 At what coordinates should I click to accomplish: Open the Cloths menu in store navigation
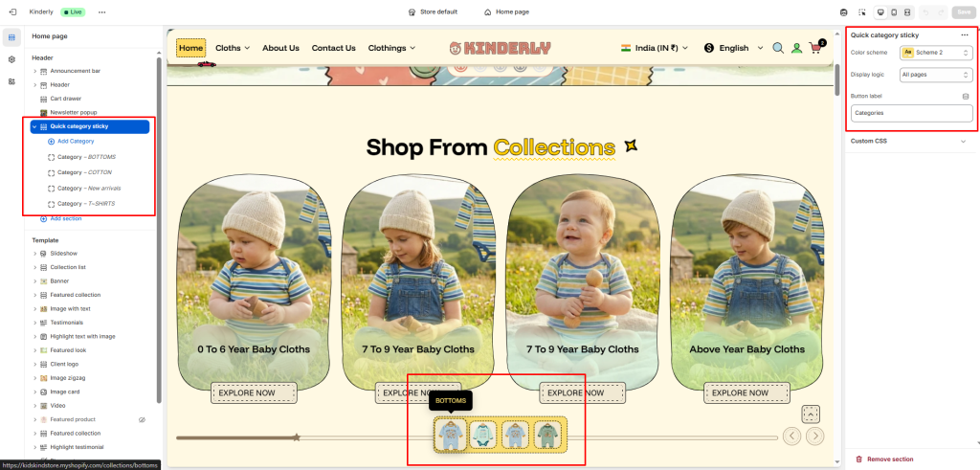point(233,48)
